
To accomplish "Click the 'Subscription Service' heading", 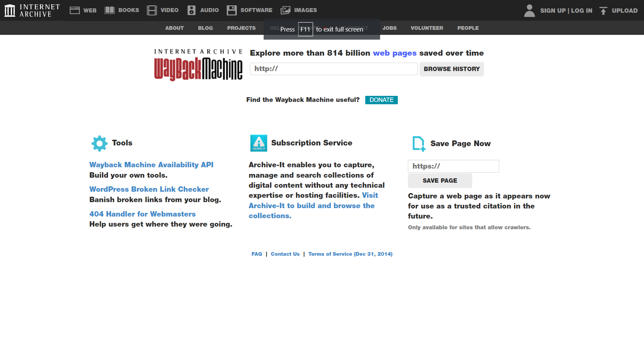I will coord(312,143).
